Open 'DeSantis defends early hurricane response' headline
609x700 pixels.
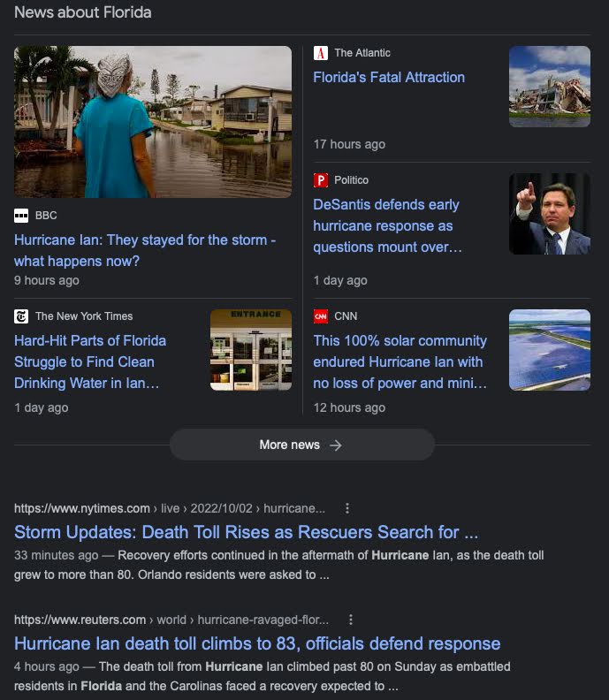(x=387, y=226)
